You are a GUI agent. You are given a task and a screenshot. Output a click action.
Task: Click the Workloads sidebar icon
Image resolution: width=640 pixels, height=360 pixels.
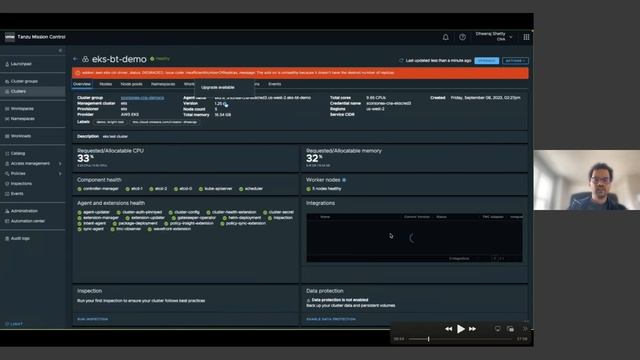point(7,136)
